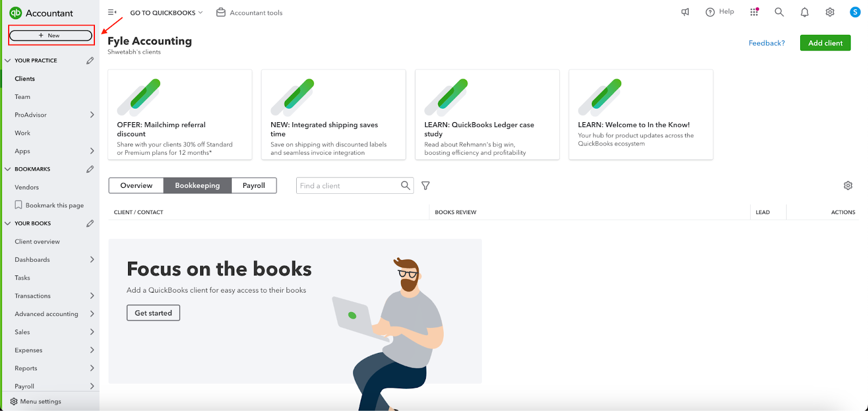This screenshot has width=868, height=411.
Task: Open Help from the top bar
Action: [719, 12]
